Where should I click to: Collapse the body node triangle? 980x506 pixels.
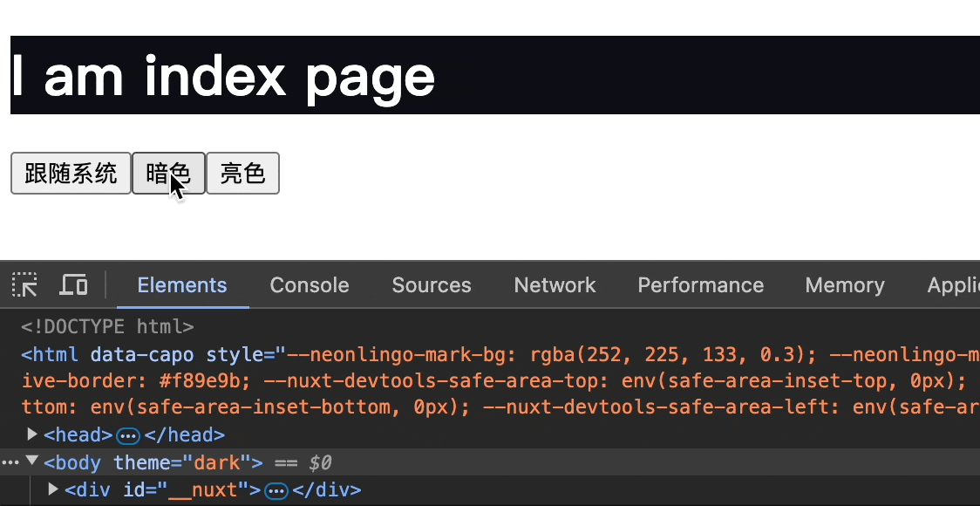click(32, 462)
